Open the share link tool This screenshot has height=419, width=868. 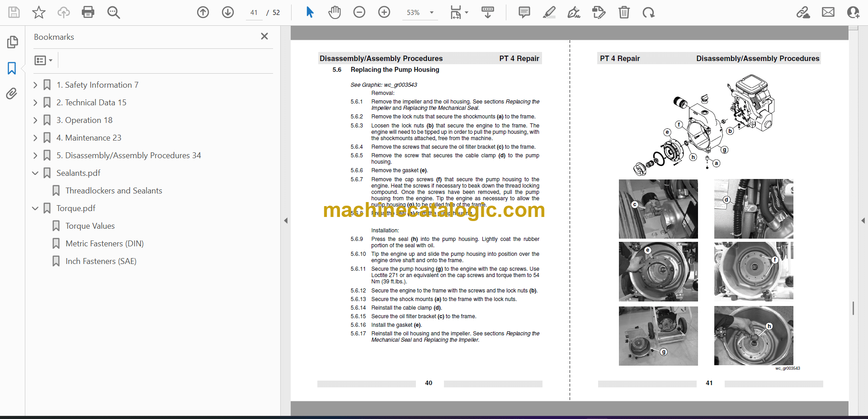pyautogui.click(x=803, y=12)
